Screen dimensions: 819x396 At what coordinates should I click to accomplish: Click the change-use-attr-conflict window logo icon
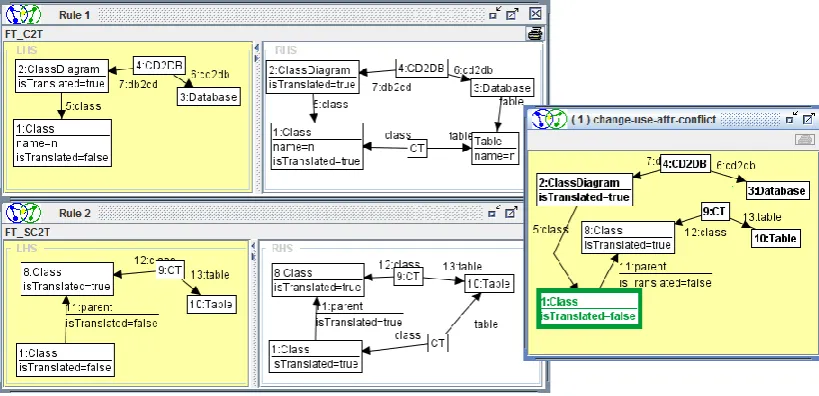pyautogui.click(x=549, y=119)
